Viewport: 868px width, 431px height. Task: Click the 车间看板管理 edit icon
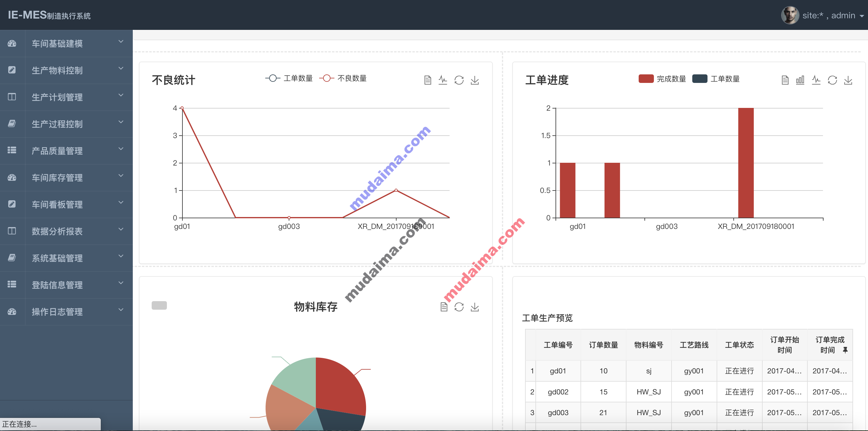coord(12,204)
